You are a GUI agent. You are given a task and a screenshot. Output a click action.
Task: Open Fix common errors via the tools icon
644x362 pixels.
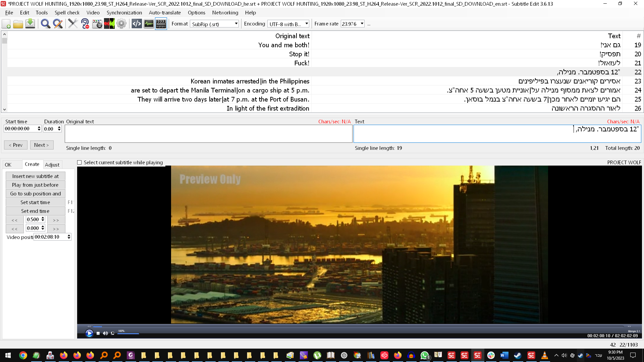tap(73, 24)
